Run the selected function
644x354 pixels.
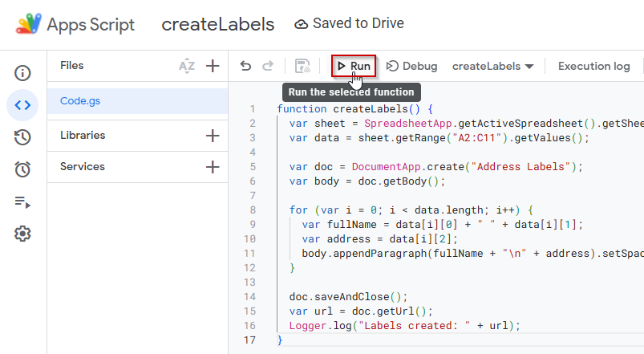(x=354, y=66)
